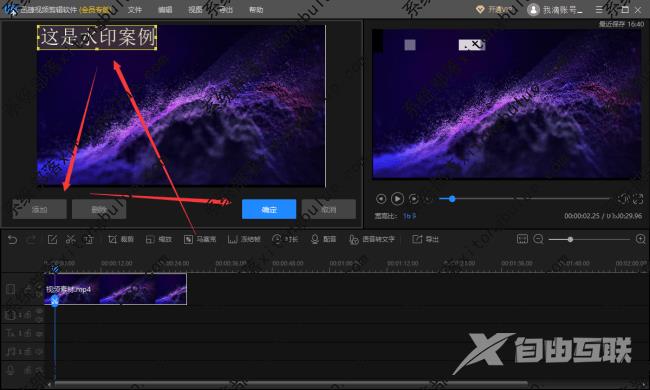Select the zoom/scale tool (缩放)

[158, 240]
